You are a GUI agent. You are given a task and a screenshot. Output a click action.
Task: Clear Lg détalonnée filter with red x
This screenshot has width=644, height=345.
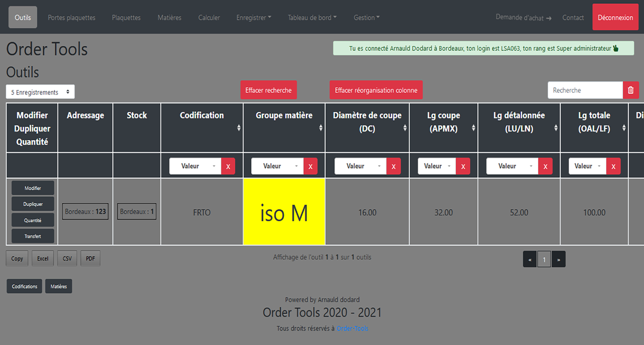coord(545,166)
